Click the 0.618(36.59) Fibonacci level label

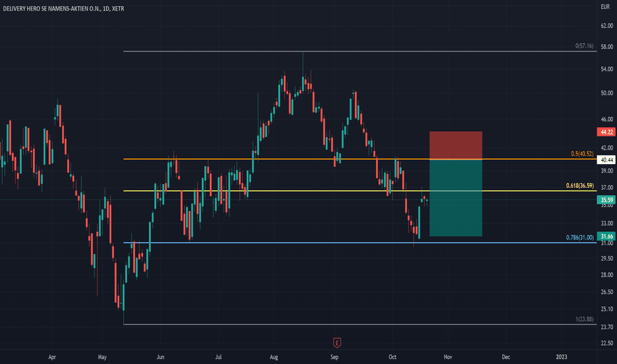[580, 185]
